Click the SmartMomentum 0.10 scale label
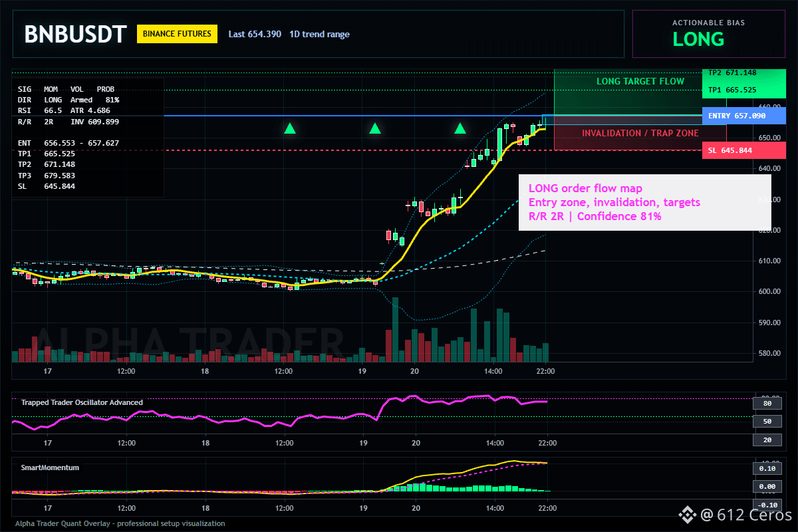This screenshot has width=798, height=532. [x=767, y=468]
